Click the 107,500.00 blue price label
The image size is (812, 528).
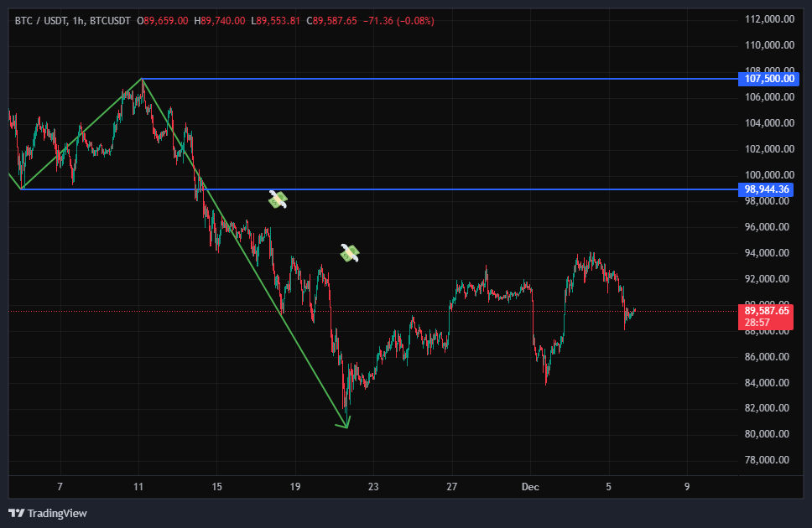767,79
